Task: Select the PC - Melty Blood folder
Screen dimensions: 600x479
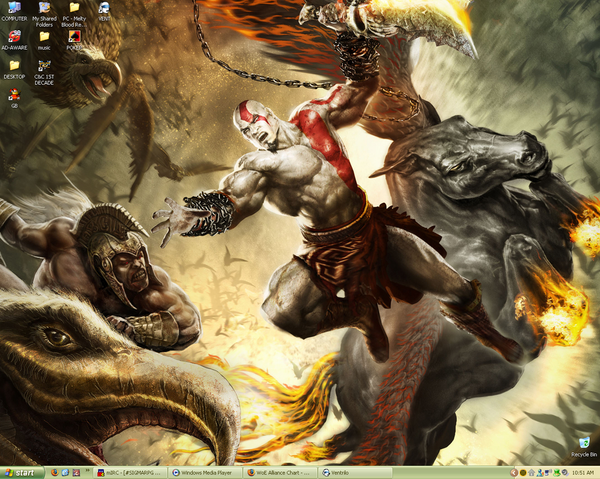Action: click(74, 14)
